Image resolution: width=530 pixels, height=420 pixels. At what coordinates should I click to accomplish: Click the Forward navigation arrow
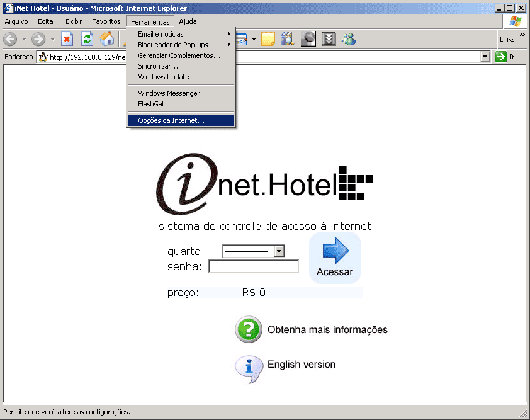click(x=38, y=39)
